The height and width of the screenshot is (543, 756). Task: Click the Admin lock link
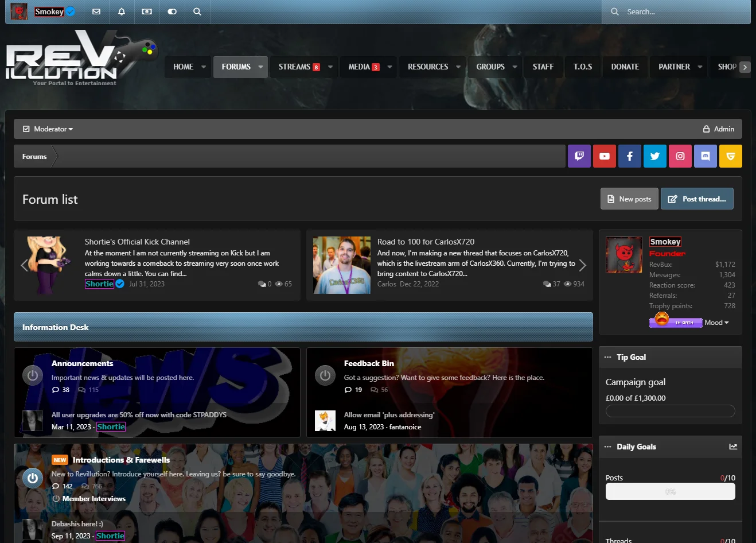(x=719, y=129)
